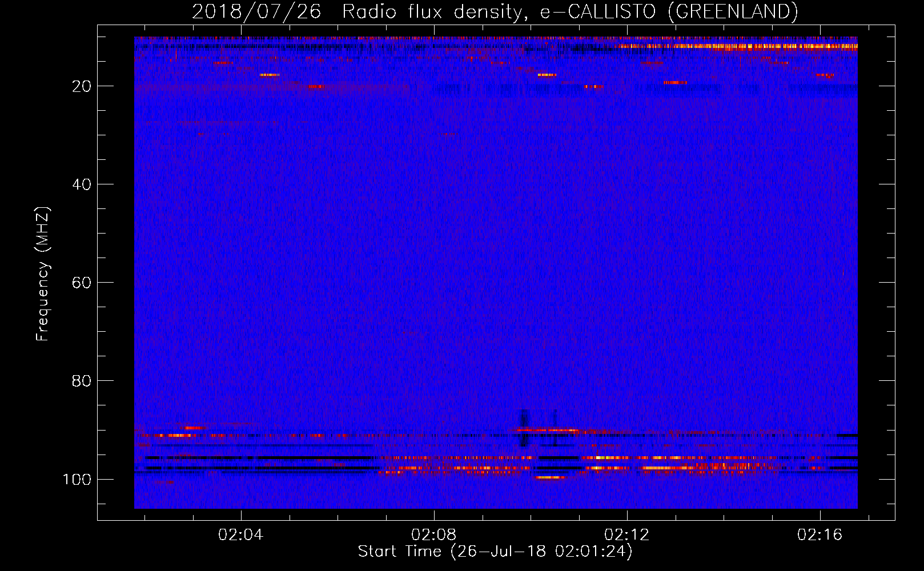Click the 02:12 time tick label
Image resolution: width=924 pixels, height=571 pixels.
627,534
